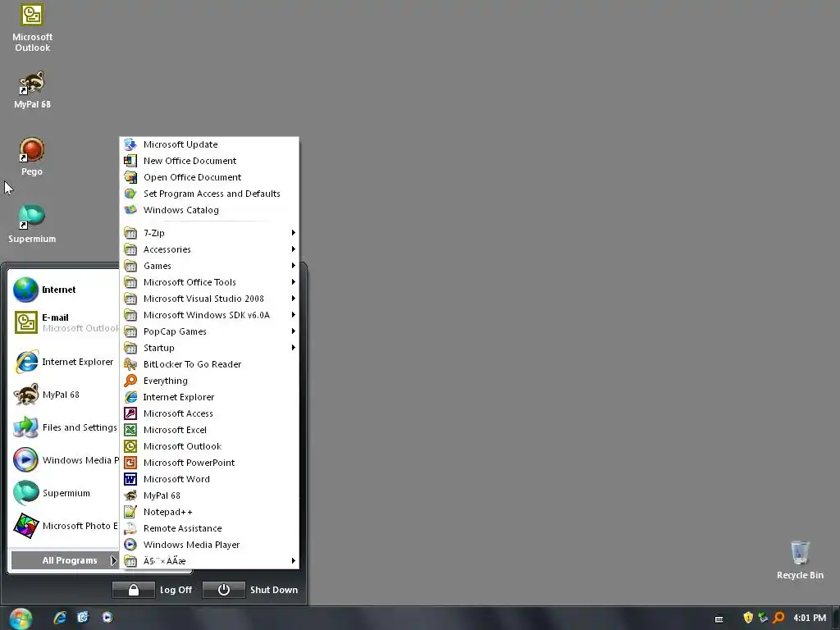This screenshot has height=630, width=840.
Task: Click Microsoft PowerPoint icon
Action: (x=130, y=463)
